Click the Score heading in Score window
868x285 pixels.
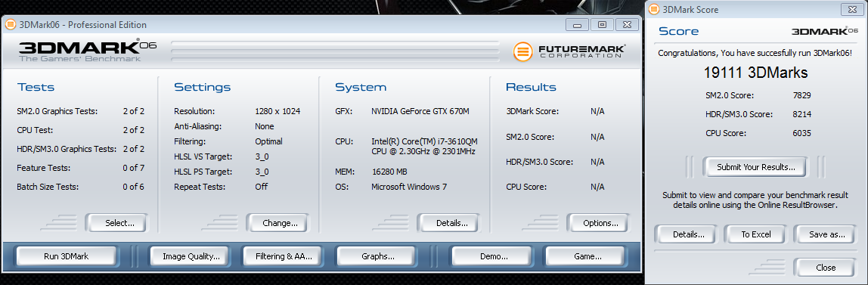click(679, 32)
